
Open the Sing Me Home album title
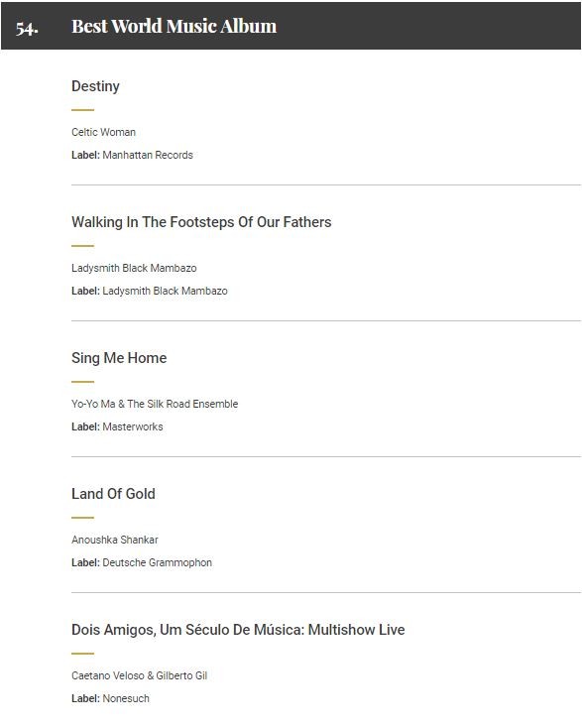click(119, 358)
